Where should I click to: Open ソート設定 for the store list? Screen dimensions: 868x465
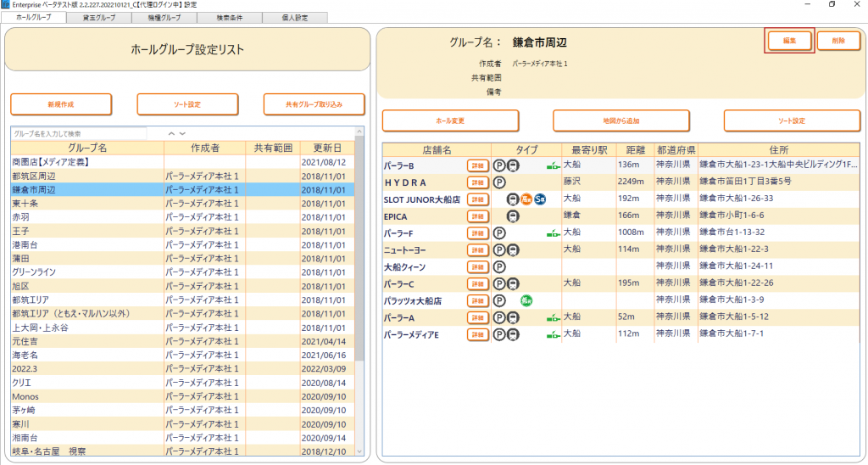[x=793, y=120]
